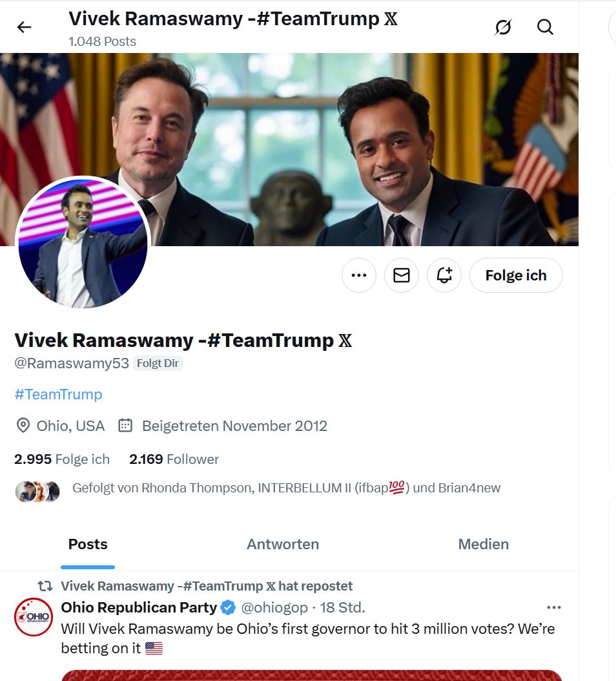The width and height of the screenshot is (616, 681).
Task: Click the calendar icon beside 'Beigetreten November 2012'
Action: click(125, 426)
